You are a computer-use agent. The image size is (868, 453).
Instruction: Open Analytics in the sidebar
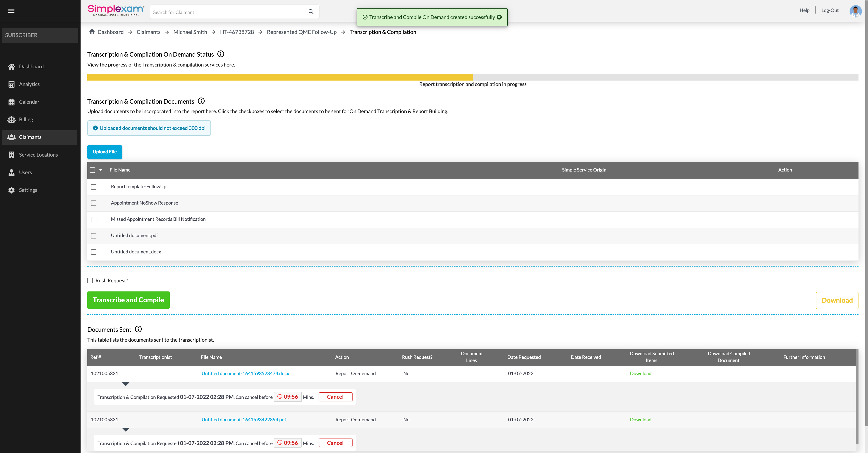29,84
